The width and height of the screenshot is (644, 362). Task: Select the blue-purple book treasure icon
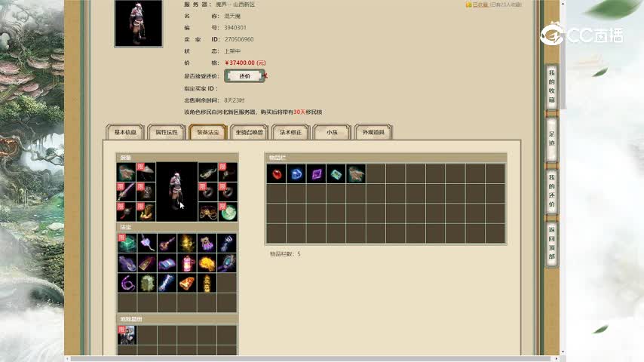tap(167, 263)
